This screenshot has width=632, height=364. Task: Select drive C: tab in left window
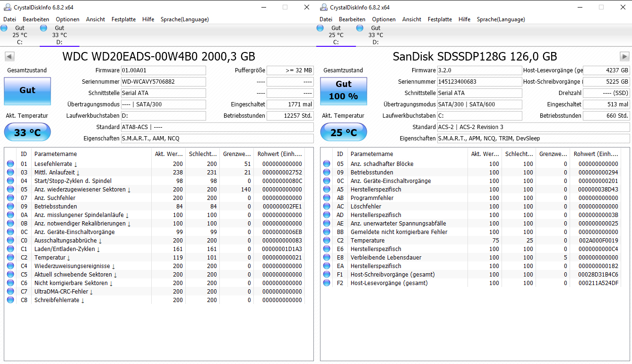point(19,35)
